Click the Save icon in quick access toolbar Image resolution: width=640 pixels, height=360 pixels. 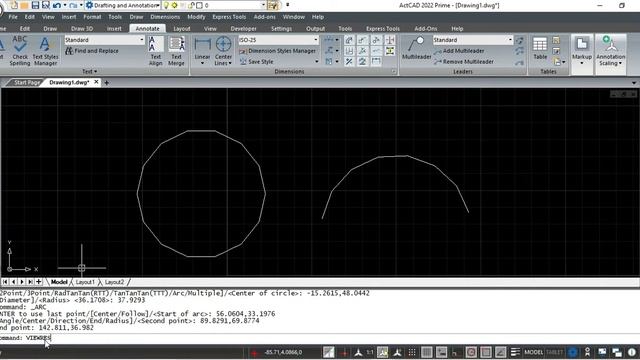[x=35, y=5]
